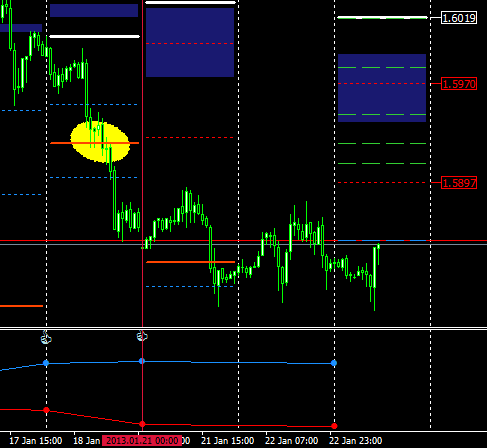The image size is (487, 448).
Task: Select the orange line below the 21 Jan candles
Action: 190,262
